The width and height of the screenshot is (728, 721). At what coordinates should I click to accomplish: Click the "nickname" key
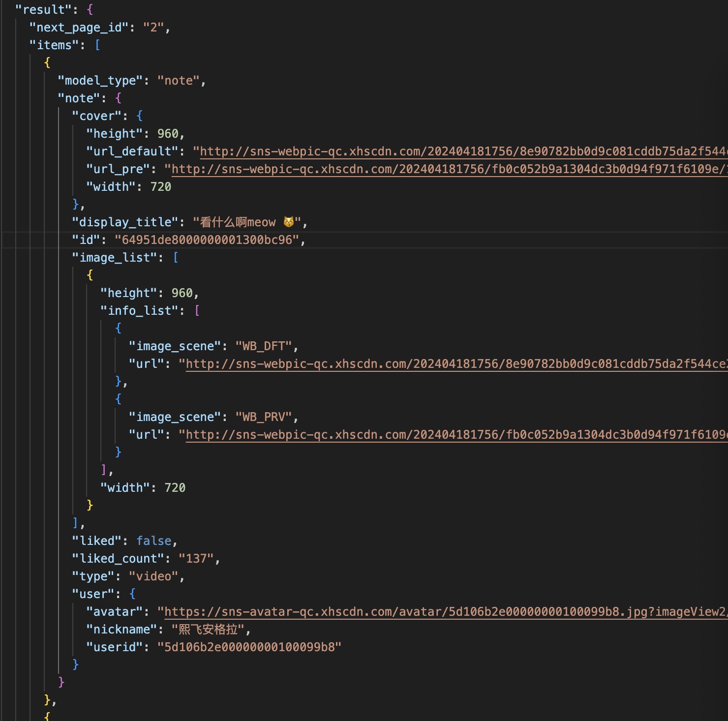[x=121, y=630]
